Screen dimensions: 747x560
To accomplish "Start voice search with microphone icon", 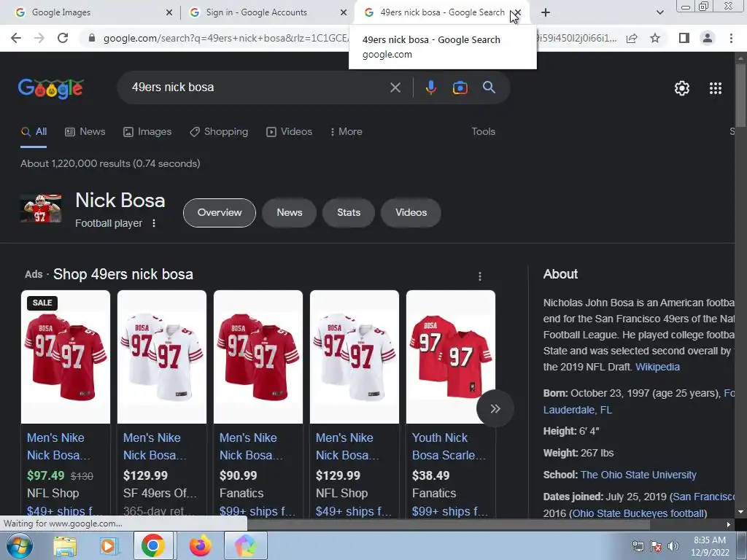I will (x=430, y=87).
